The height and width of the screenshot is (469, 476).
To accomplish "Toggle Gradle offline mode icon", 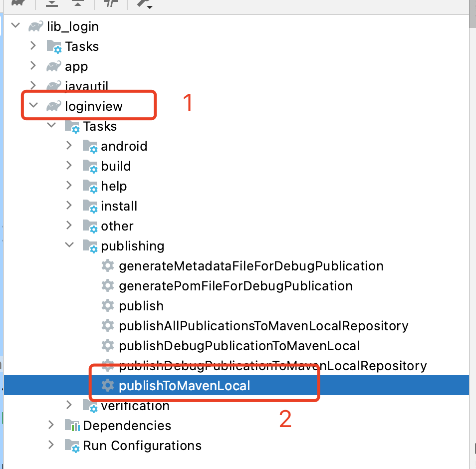I will pyautogui.click(x=110, y=3).
